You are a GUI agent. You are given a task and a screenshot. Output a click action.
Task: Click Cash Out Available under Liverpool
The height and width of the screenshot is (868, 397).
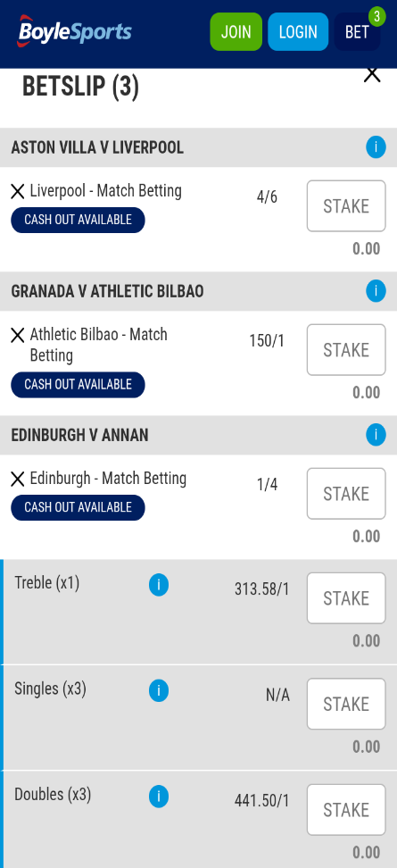[78, 220]
